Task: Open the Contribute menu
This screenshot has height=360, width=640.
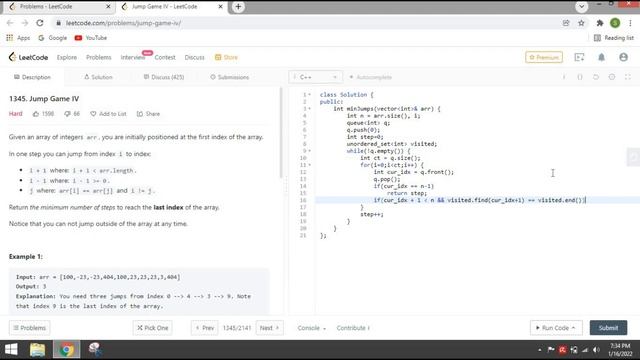Action: pos(353,328)
